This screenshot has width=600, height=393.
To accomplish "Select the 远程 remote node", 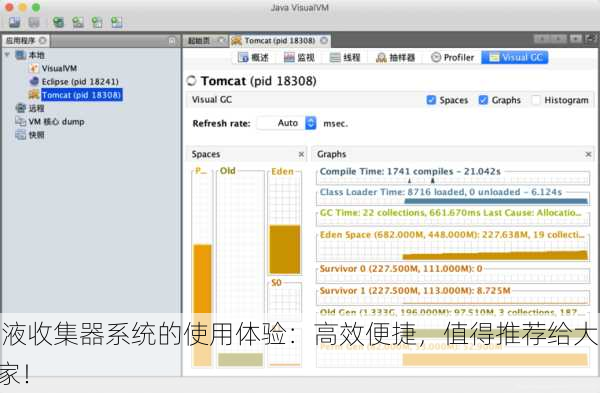I will coord(37,108).
